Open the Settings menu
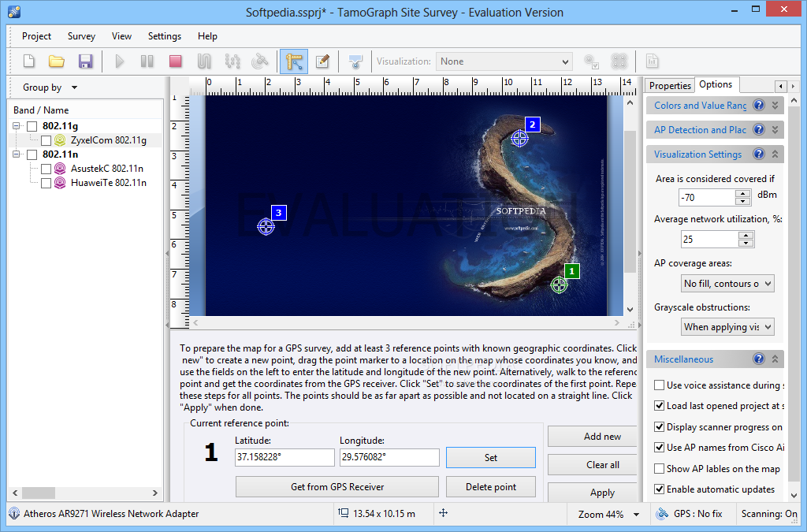Viewport: 807px width, 532px height. [165, 36]
